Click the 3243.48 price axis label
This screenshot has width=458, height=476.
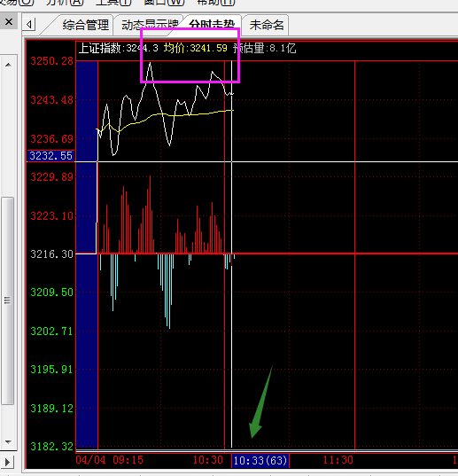click(52, 100)
